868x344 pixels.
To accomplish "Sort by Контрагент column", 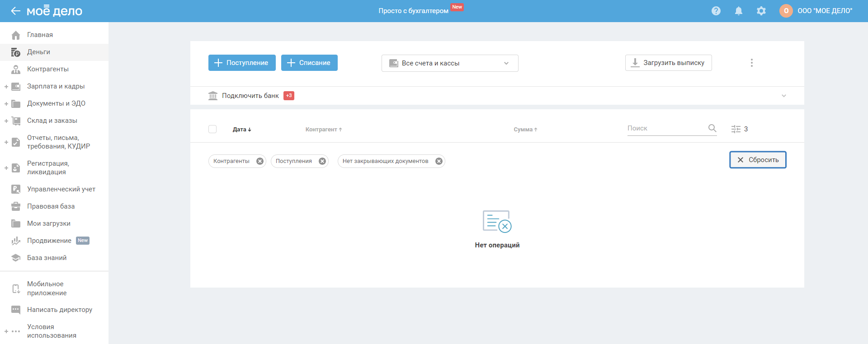I will click(324, 130).
